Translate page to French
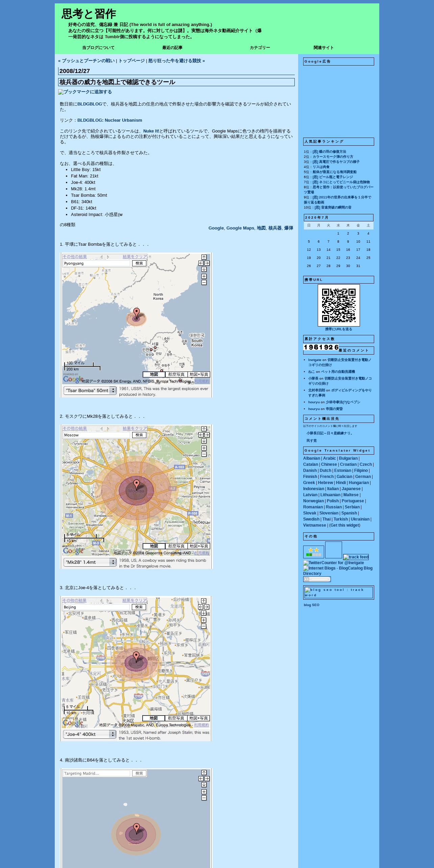The height and width of the screenshot is (868, 434). 327,477
